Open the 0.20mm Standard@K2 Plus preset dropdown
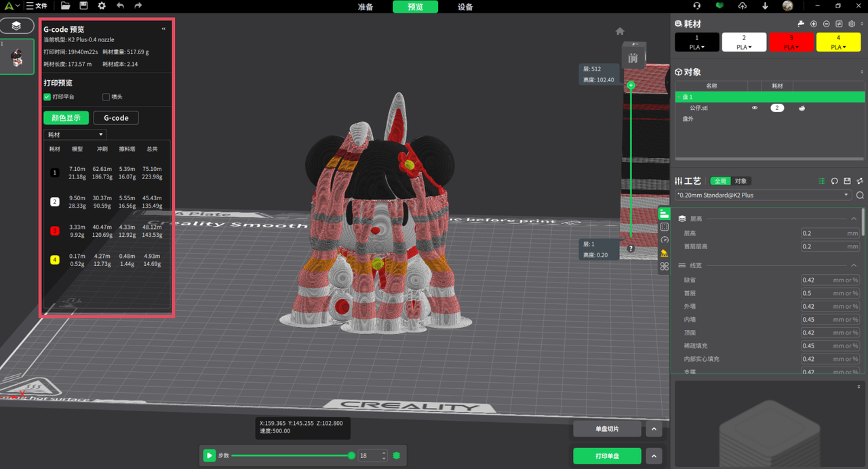868x469 pixels. pyautogui.click(x=763, y=195)
